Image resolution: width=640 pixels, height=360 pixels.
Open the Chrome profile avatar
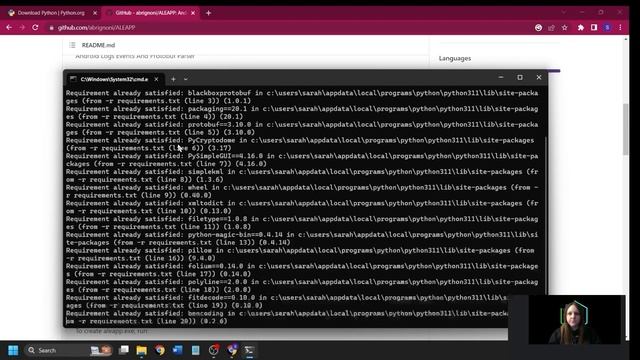[x=607, y=28]
